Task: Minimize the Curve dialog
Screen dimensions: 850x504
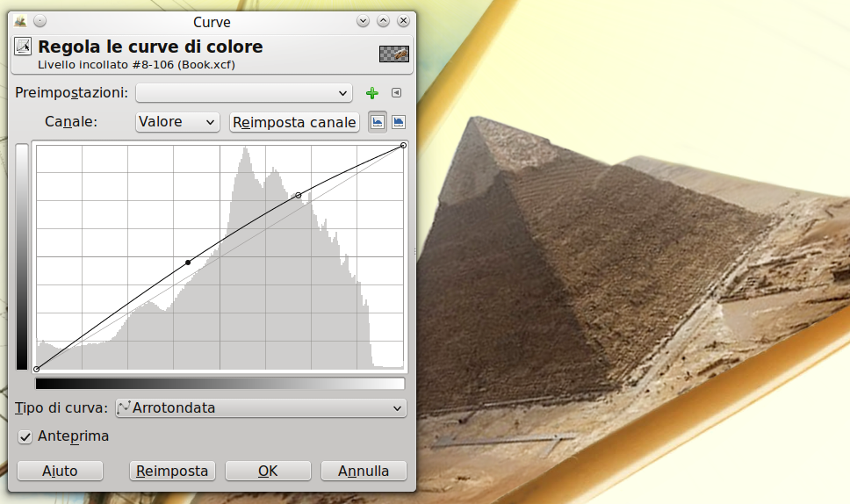Action: 364,21
